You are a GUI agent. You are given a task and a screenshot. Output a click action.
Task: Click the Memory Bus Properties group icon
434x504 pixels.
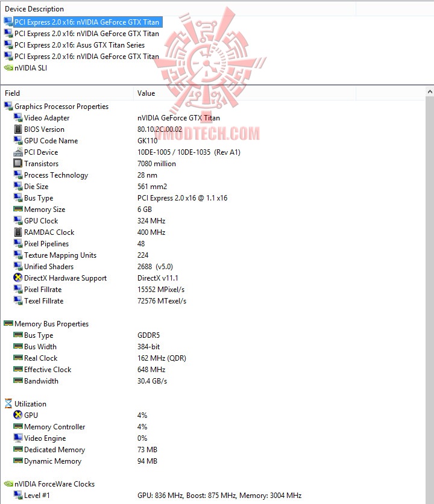(8, 323)
